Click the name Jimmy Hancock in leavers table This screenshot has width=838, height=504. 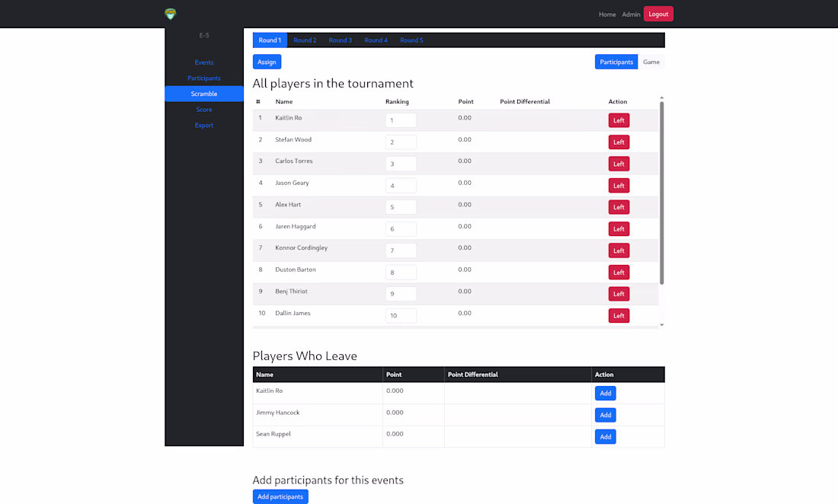coord(278,413)
